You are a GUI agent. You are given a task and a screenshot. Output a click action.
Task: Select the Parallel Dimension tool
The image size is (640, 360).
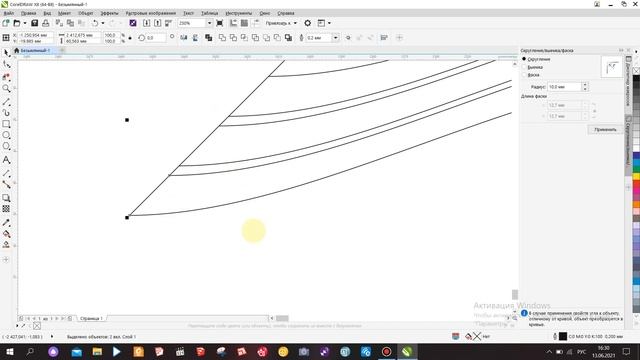tap(6, 173)
